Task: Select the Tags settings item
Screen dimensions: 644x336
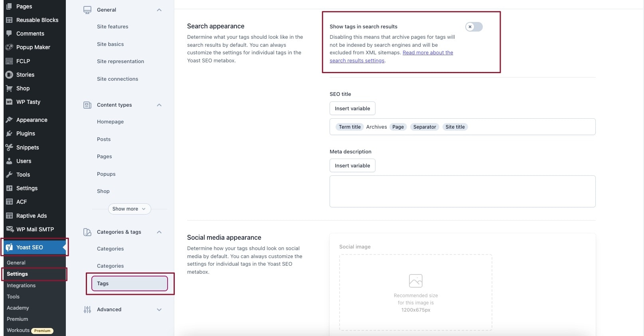Action: [x=129, y=284]
